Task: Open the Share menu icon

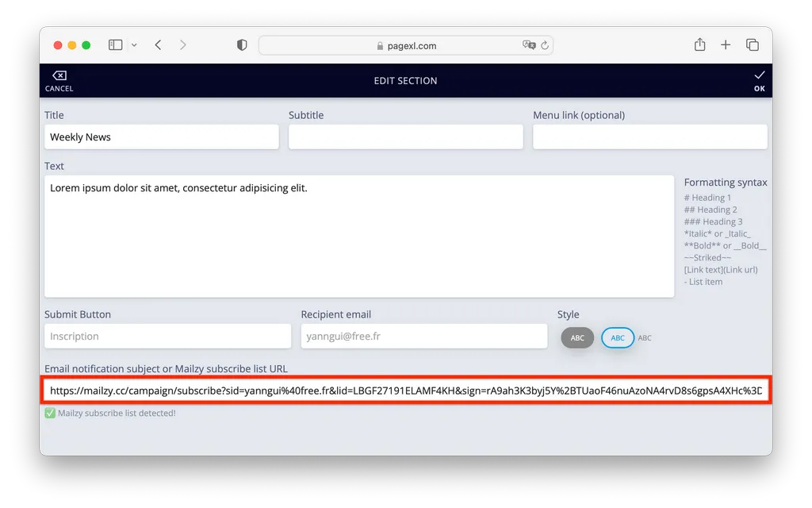Action: (699, 44)
